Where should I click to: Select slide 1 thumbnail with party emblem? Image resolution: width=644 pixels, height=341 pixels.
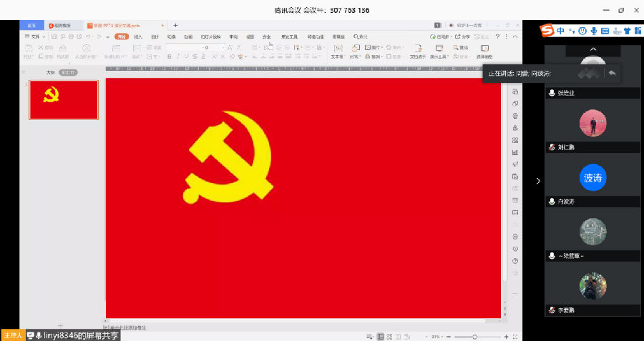(x=64, y=99)
